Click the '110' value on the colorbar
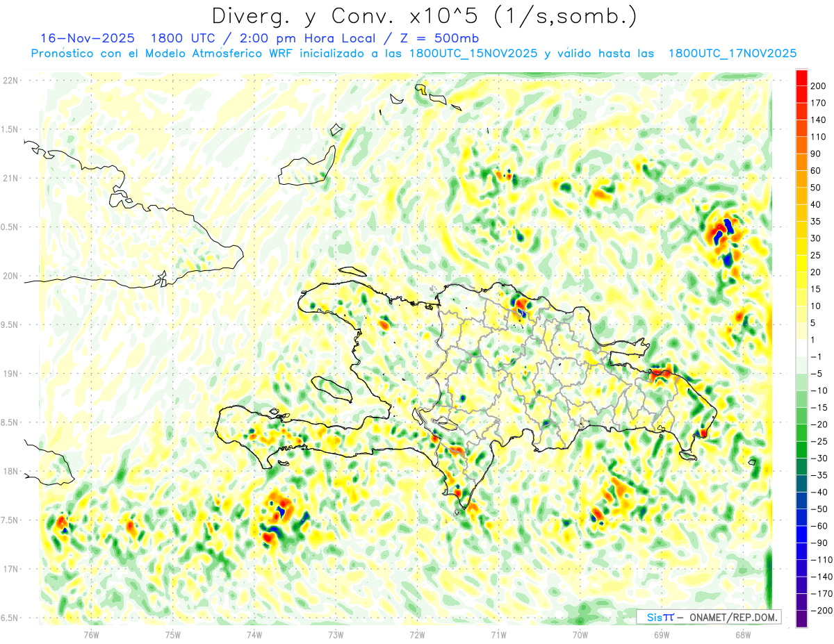Screen dimensions: 834x644 [819, 137]
